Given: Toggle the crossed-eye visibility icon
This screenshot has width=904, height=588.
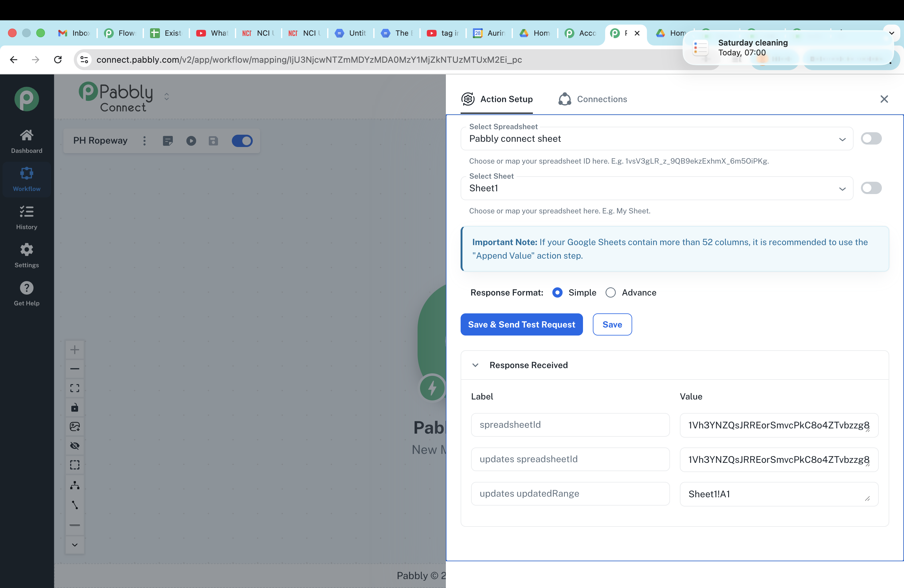Looking at the screenshot, I should click(75, 446).
